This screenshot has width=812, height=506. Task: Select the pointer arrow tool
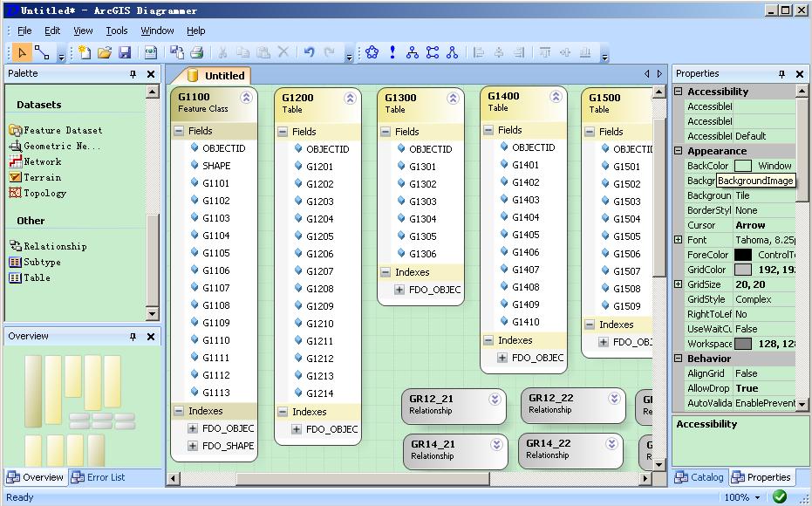click(x=22, y=52)
